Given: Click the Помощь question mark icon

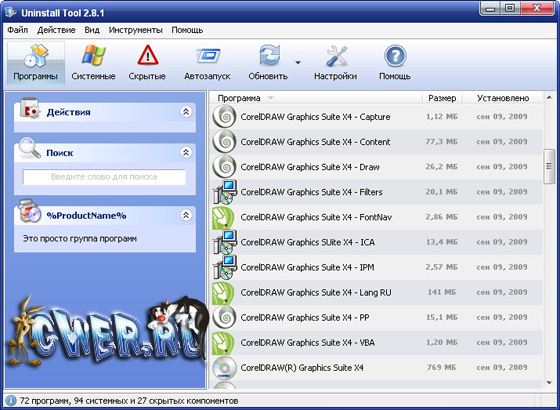Looking at the screenshot, I should pos(395,56).
